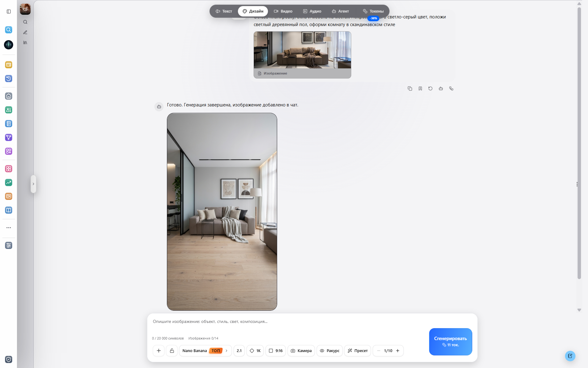This screenshot has width=588, height=368.
Task: Regenerate using the retry arrow icon
Action: pyautogui.click(x=430, y=89)
